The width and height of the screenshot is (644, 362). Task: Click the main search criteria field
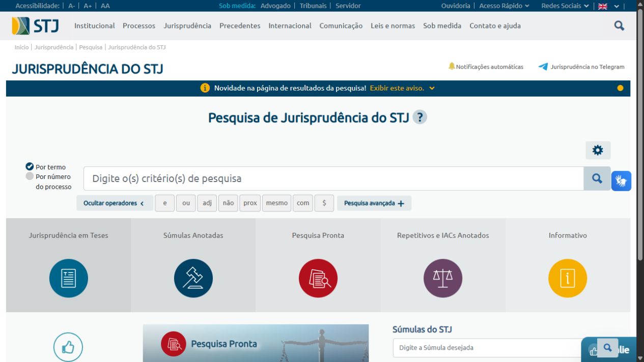click(x=333, y=178)
